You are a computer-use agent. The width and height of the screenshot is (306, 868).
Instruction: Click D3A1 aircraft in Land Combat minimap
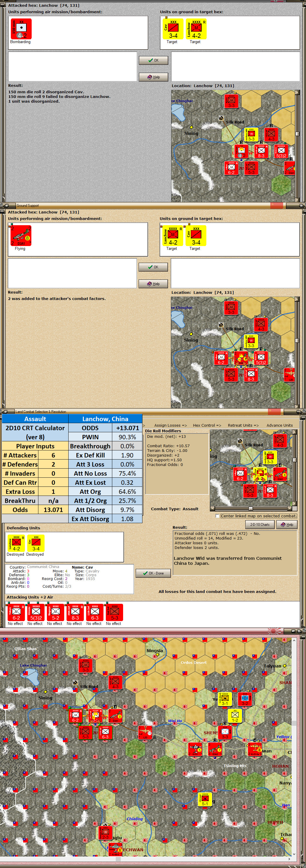(x=280, y=474)
